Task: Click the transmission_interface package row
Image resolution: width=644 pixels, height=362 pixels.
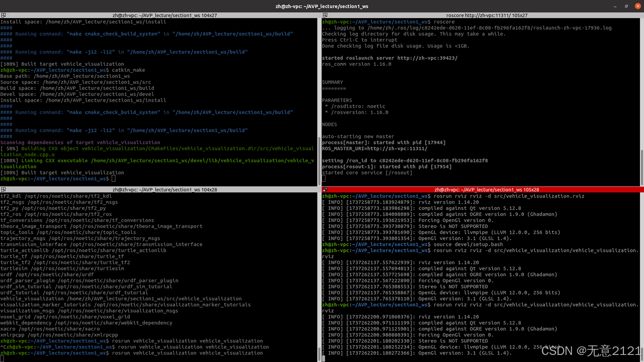Action: pos(101,244)
